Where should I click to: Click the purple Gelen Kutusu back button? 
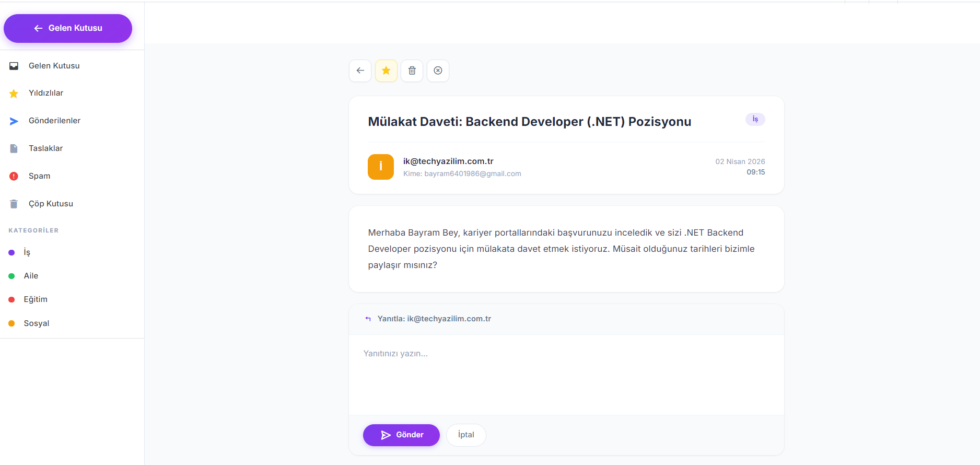coord(68,28)
